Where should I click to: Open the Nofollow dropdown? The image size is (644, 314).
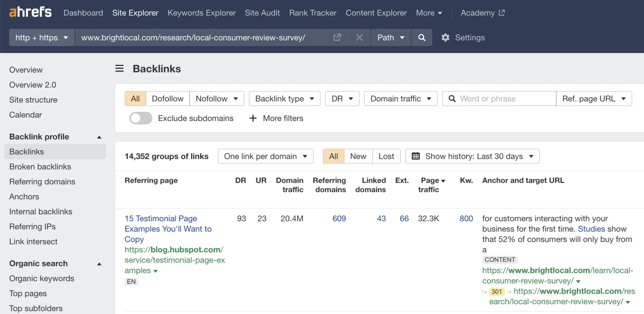pyautogui.click(x=217, y=99)
